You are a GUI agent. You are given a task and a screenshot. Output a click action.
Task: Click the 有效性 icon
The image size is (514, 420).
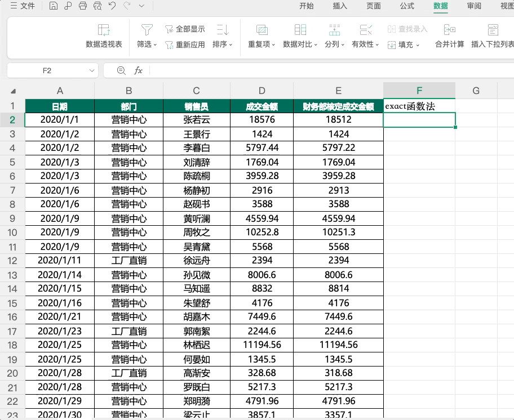(x=366, y=30)
